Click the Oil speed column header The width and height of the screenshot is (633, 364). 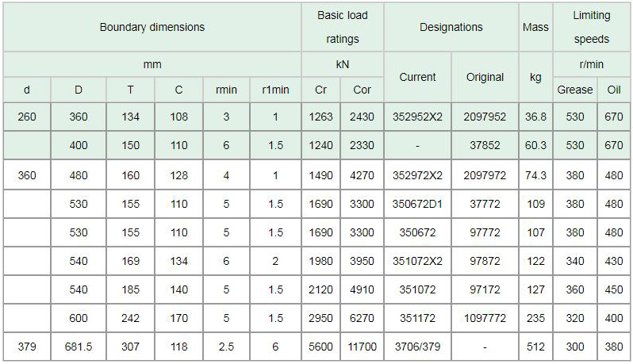614,90
